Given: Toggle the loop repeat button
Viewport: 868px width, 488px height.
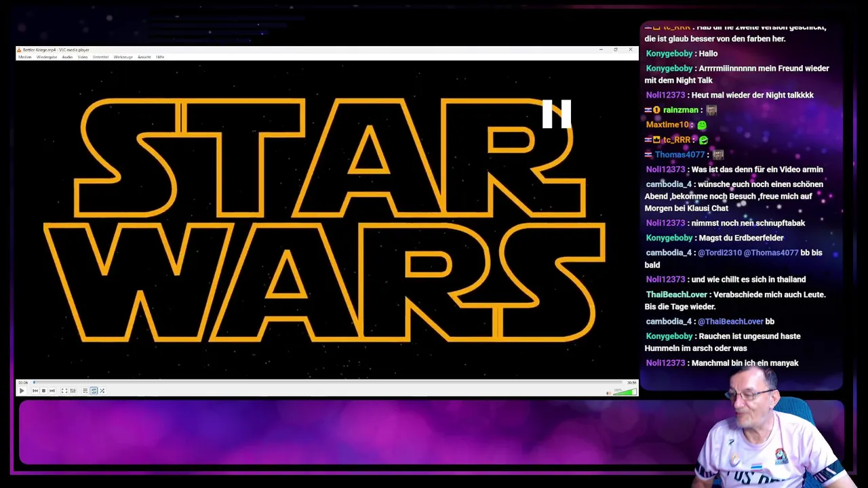Looking at the screenshot, I should click(94, 390).
